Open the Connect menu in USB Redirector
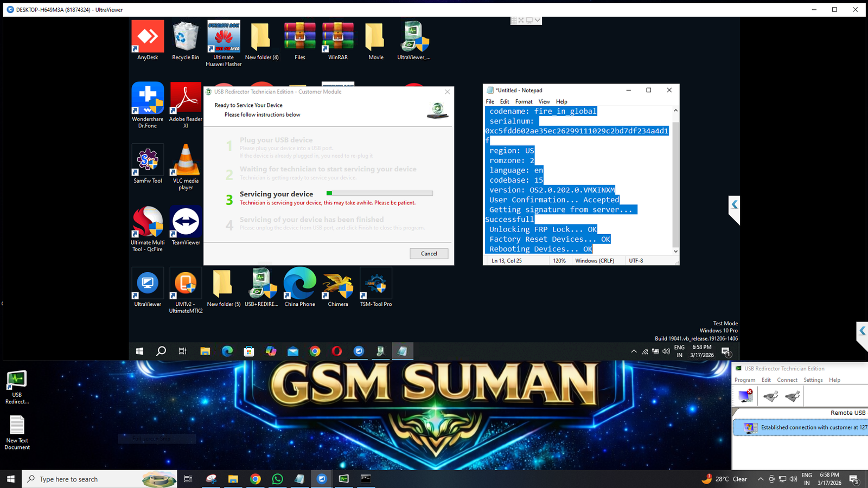 (x=787, y=380)
